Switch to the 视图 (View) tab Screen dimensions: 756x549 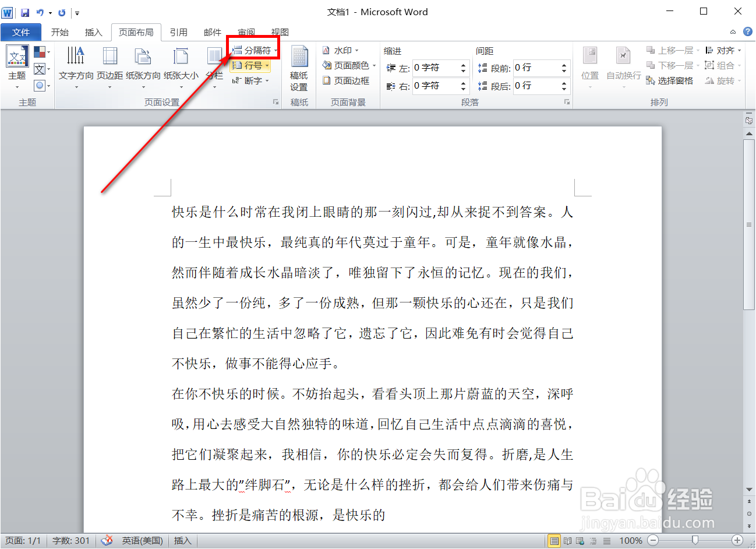(x=280, y=33)
